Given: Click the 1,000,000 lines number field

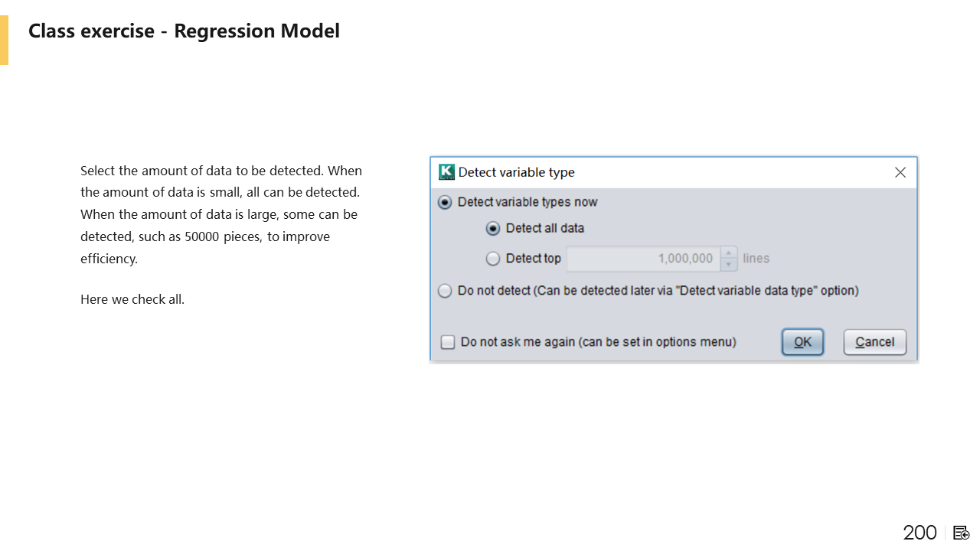Looking at the screenshot, I should 643,259.
